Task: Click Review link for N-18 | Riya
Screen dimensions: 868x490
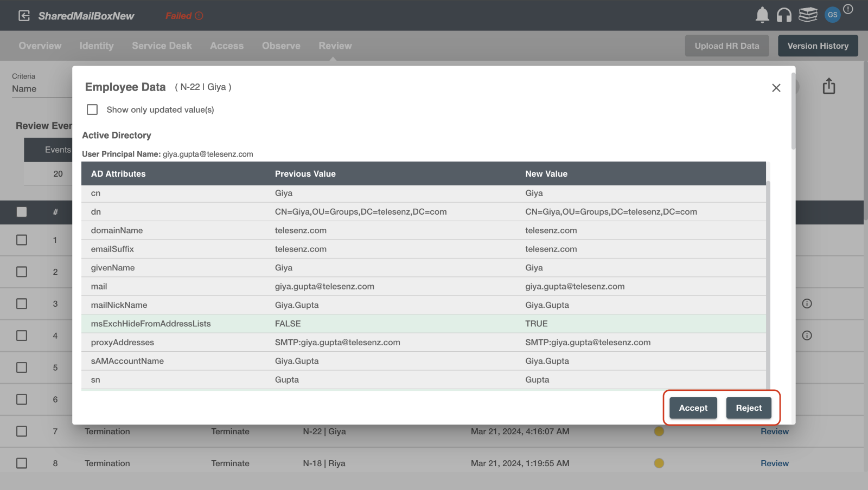Action: coord(775,463)
